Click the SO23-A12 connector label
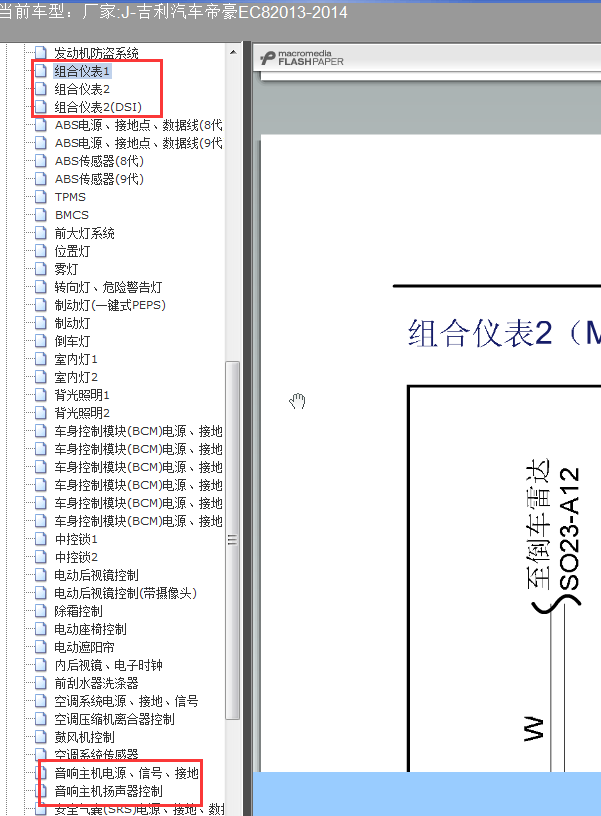The image size is (601, 816). pyautogui.click(x=569, y=529)
